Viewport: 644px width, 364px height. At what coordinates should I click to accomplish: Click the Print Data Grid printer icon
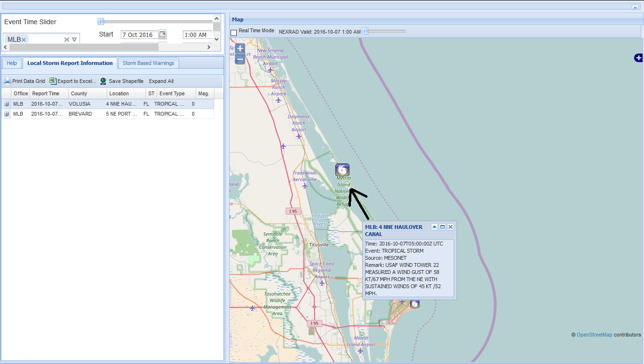pyautogui.click(x=7, y=81)
